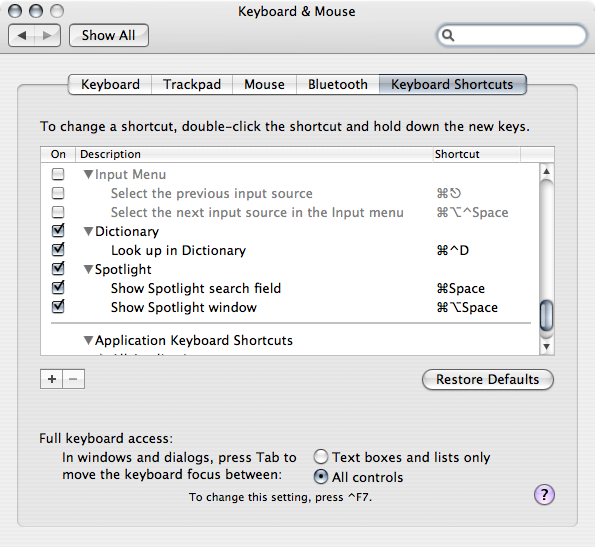
Task: Click the purple help question mark button
Action: (544, 495)
